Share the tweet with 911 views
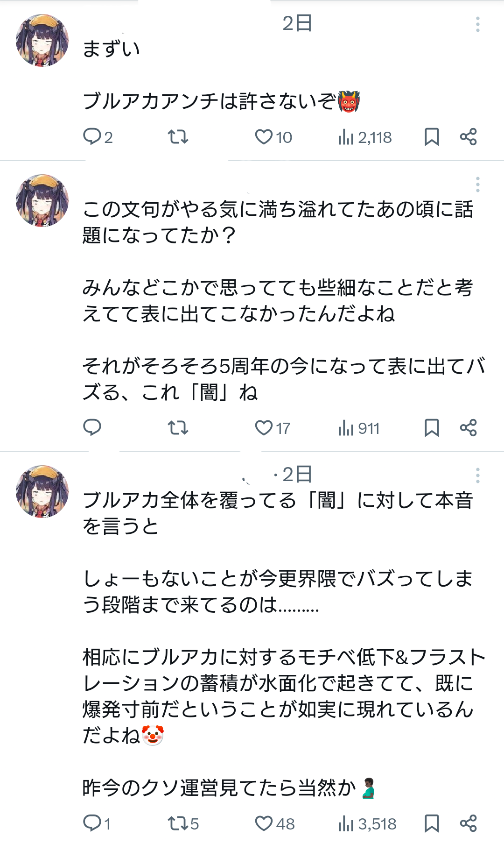 point(468,427)
